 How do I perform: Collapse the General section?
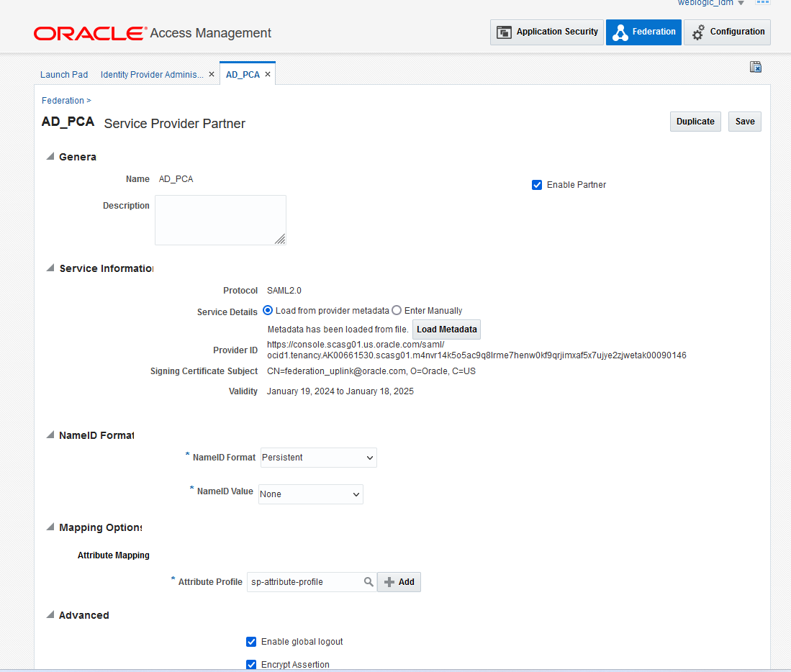click(50, 156)
